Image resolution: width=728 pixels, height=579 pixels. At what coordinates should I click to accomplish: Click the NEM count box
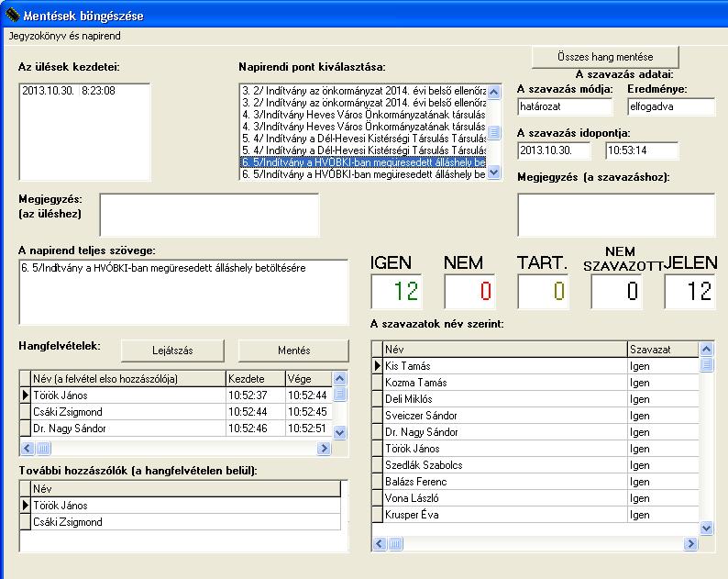(469, 292)
